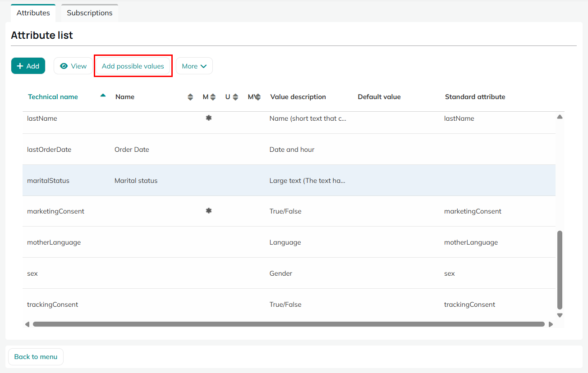The width and height of the screenshot is (588, 373).
Task: View the selected attribute
Action: pyautogui.click(x=73, y=66)
